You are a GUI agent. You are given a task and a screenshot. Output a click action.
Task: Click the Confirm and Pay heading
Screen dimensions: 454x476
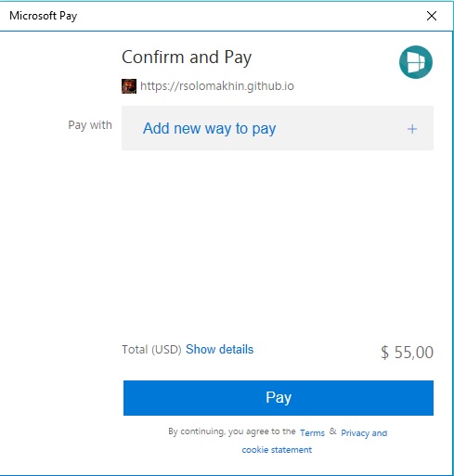(x=187, y=58)
